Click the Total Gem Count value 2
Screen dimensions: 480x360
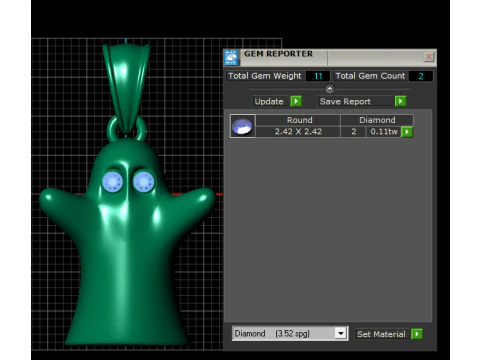pyautogui.click(x=421, y=76)
